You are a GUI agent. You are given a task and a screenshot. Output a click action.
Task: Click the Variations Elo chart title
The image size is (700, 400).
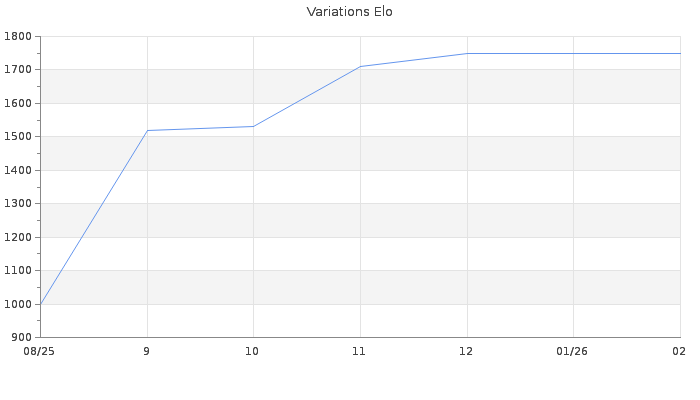[x=349, y=12]
